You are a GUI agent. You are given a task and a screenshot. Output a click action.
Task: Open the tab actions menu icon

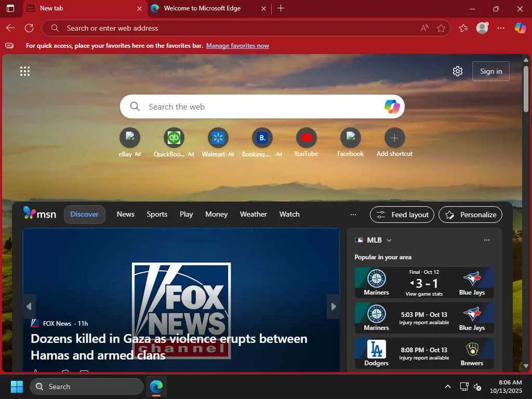(x=10, y=8)
